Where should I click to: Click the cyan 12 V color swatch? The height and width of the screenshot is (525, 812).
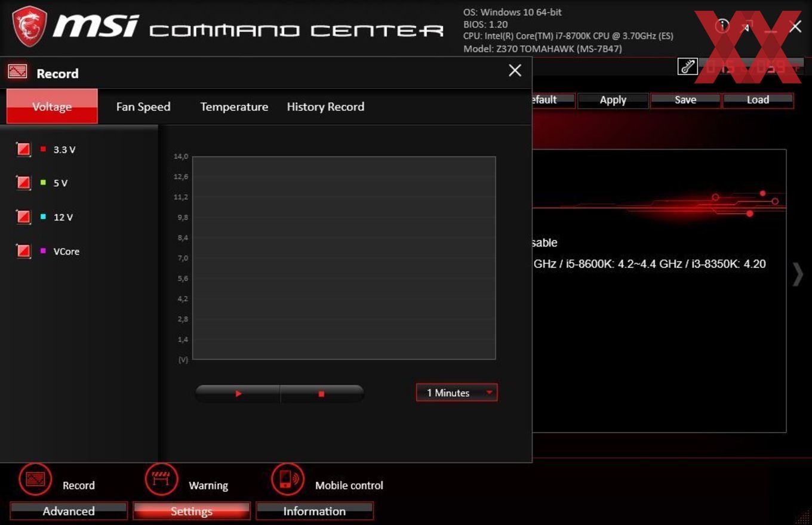pos(43,217)
